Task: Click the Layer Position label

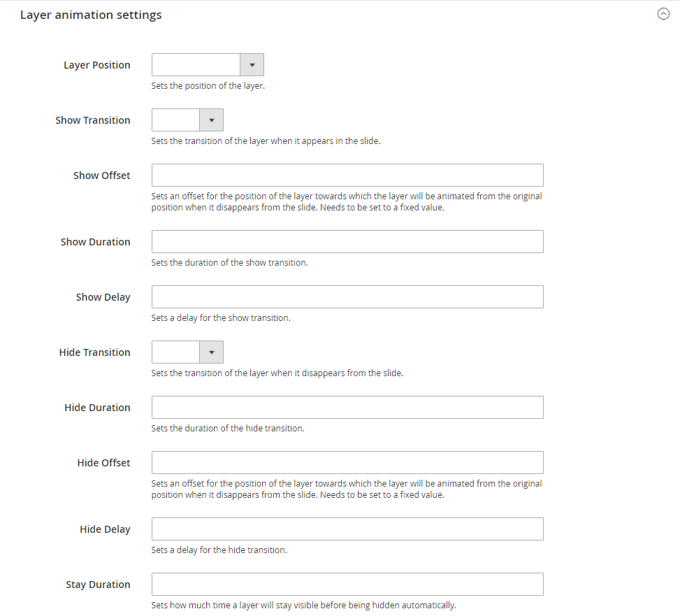Action: pos(96,65)
